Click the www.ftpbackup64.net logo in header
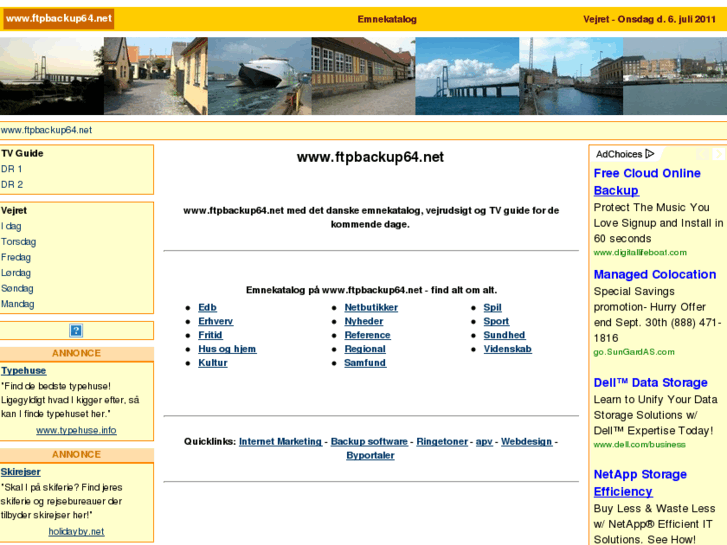Viewport: 727px width, 545px height. (x=59, y=19)
